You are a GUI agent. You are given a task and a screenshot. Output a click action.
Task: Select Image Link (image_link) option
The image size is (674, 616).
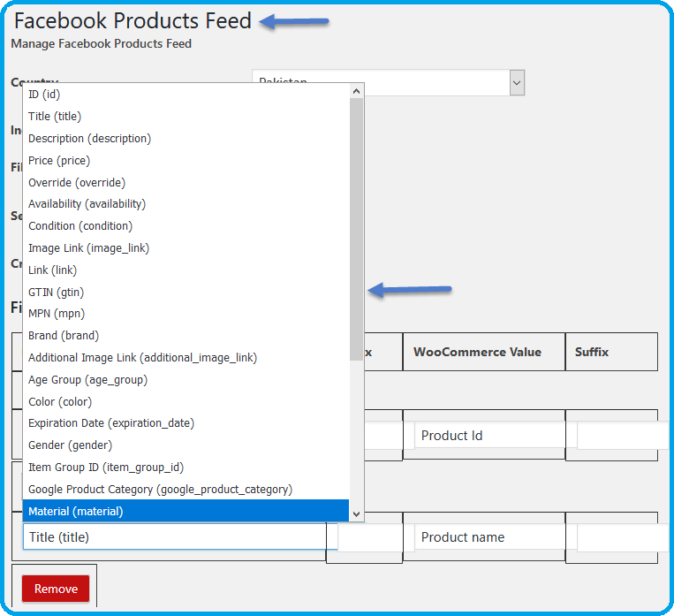[186, 248]
